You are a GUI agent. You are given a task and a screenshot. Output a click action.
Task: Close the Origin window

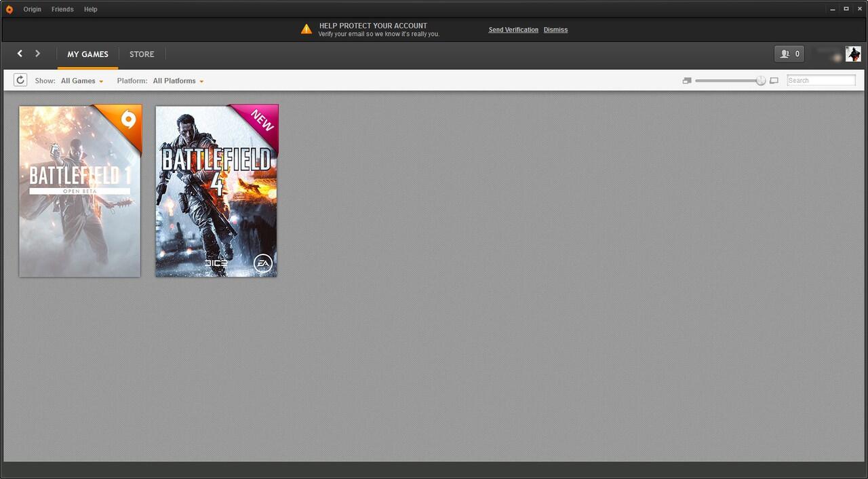[x=859, y=9]
